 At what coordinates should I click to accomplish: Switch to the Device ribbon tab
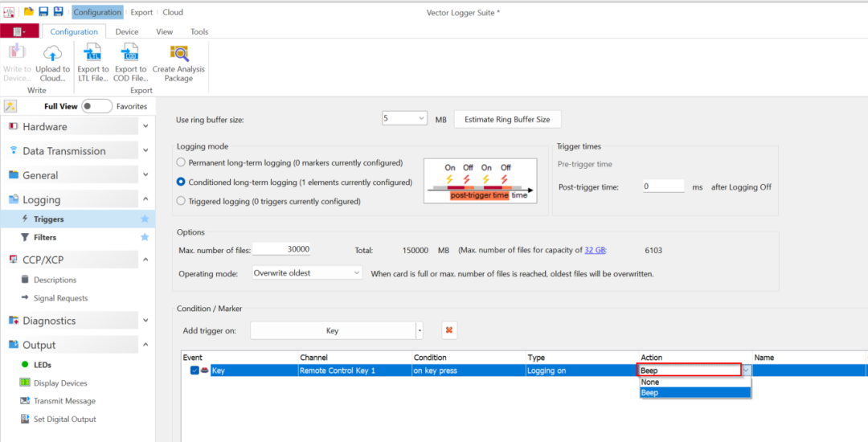pos(126,31)
